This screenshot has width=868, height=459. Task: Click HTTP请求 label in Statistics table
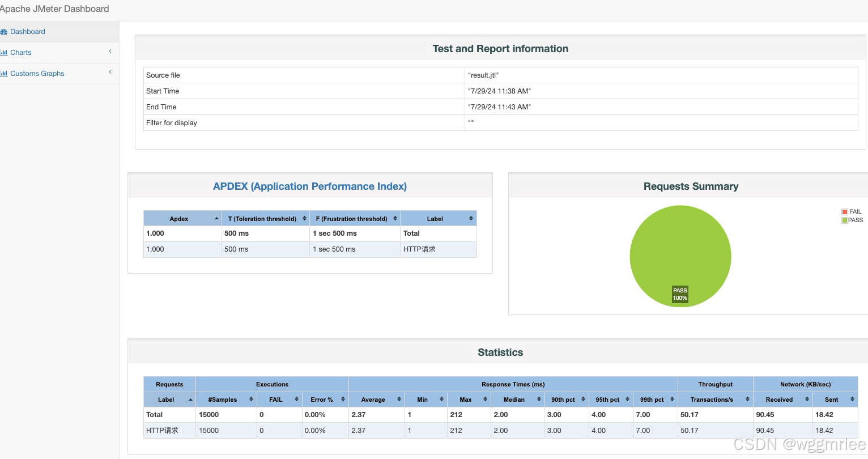pos(162,431)
